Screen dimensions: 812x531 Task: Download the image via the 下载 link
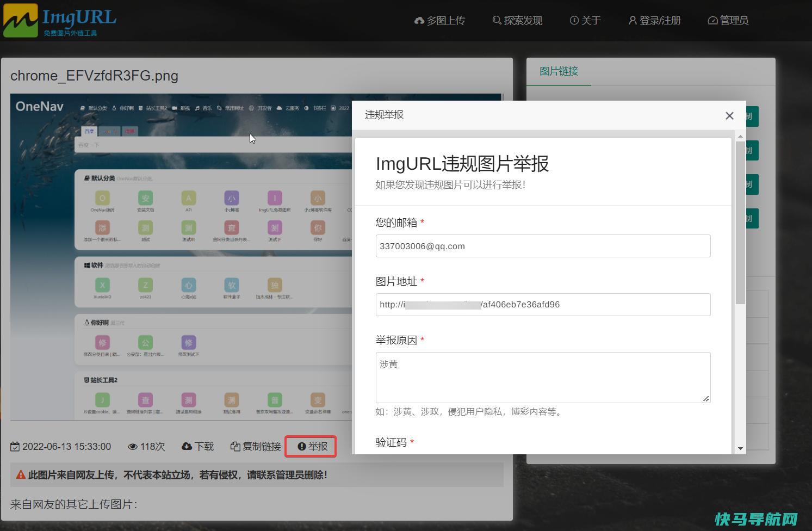point(197,447)
